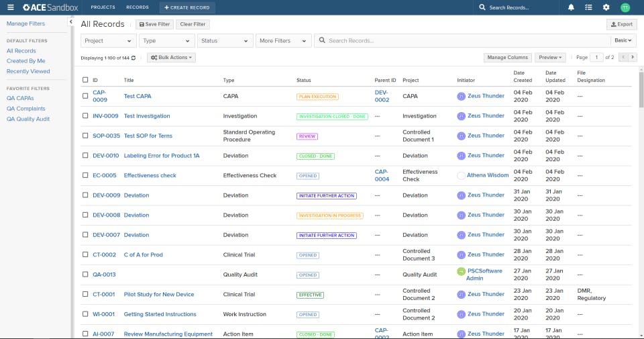Viewport: 644px width, 339px height.
Task: Click the Search Records field below the title
Action: 463,41
